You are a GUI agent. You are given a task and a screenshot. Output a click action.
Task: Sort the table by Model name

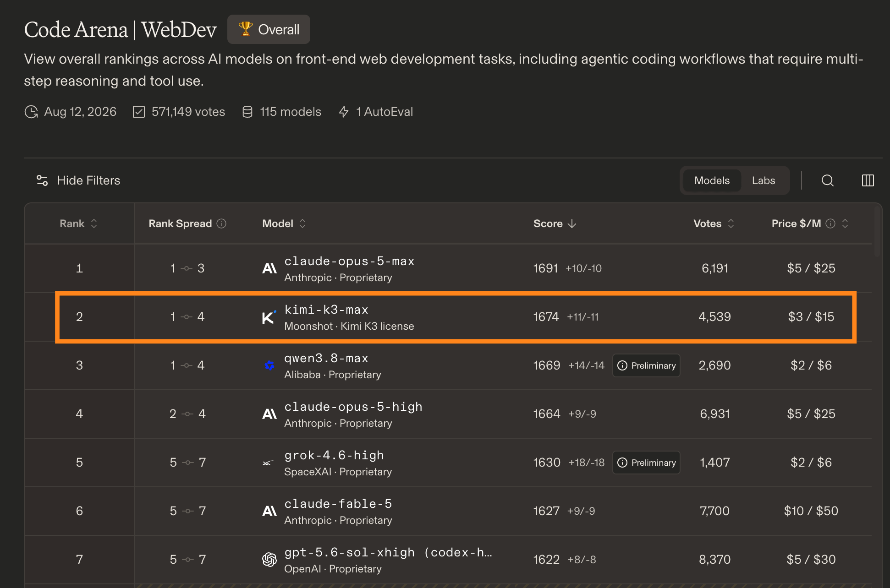point(284,223)
